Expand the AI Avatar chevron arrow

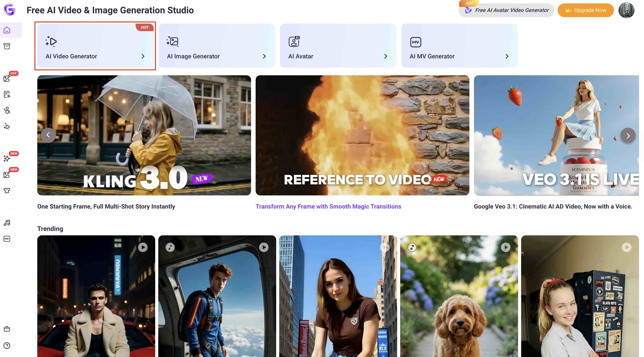tap(386, 56)
